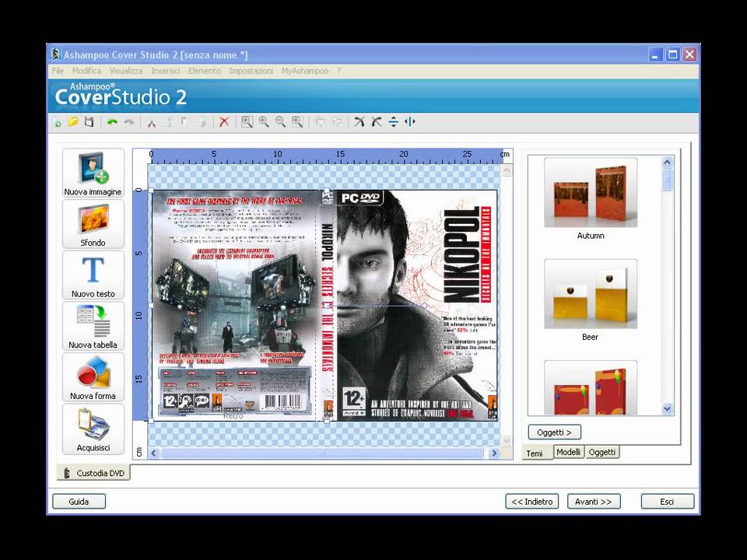Click the scissors cut icon
This screenshot has width=747, height=560.
click(x=151, y=122)
